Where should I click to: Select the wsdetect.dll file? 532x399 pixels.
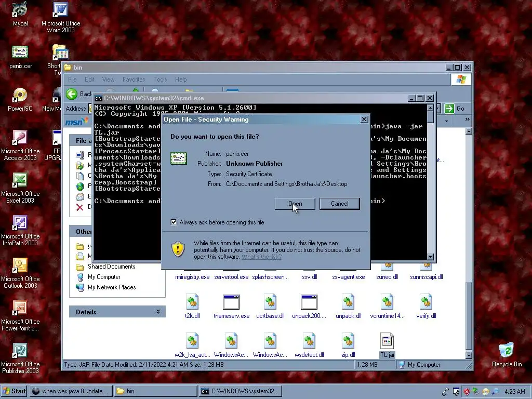309,345
